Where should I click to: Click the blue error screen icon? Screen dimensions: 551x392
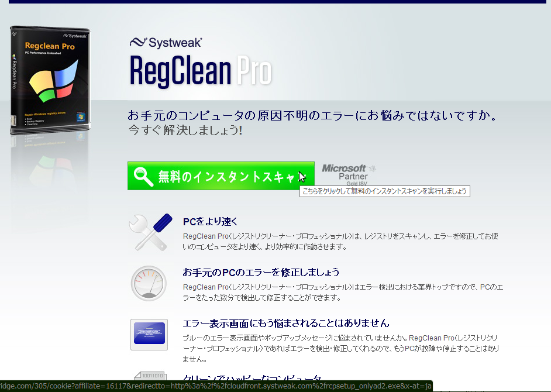click(149, 334)
